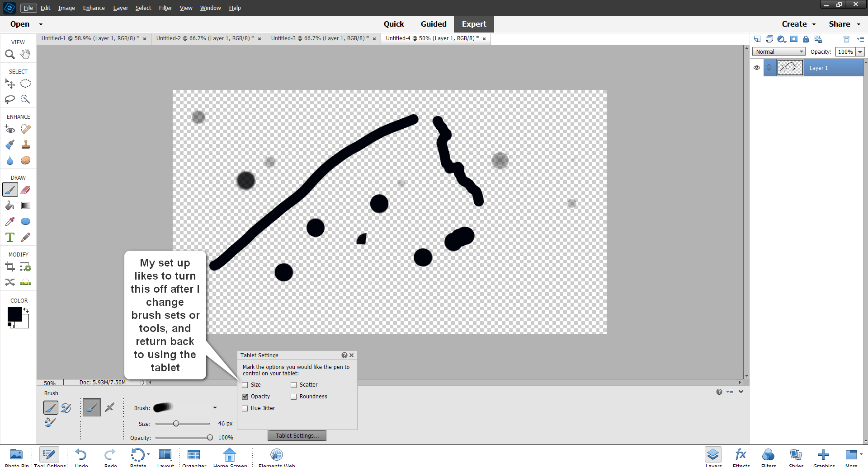This screenshot has height=467, width=868.
Task: Select the Eyedropper tool
Action: [10, 221]
